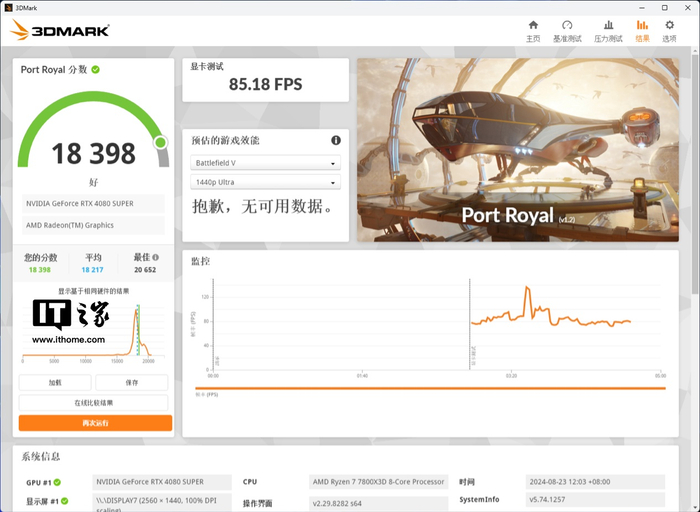Viewport: 700px width, 512px height.
Task: Click the \\.\DISPLAY7 display field
Action: pos(162,503)
